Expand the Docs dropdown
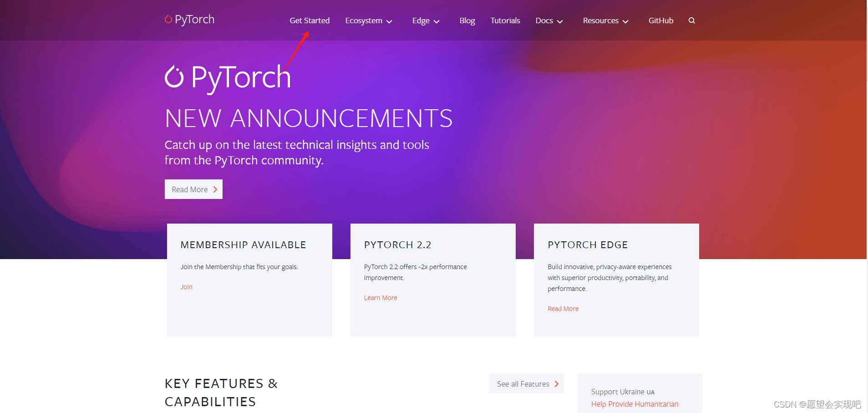 point(549,20)
